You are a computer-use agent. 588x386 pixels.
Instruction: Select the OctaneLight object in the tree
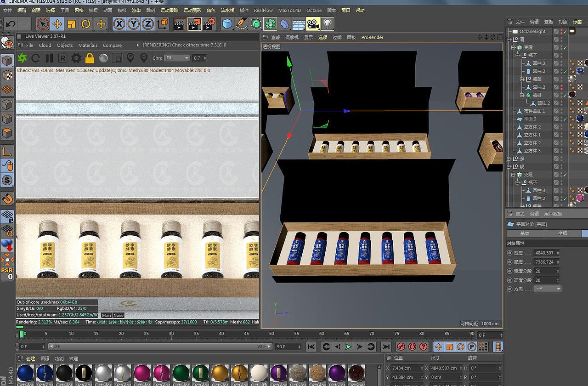[x=532, y=31]
